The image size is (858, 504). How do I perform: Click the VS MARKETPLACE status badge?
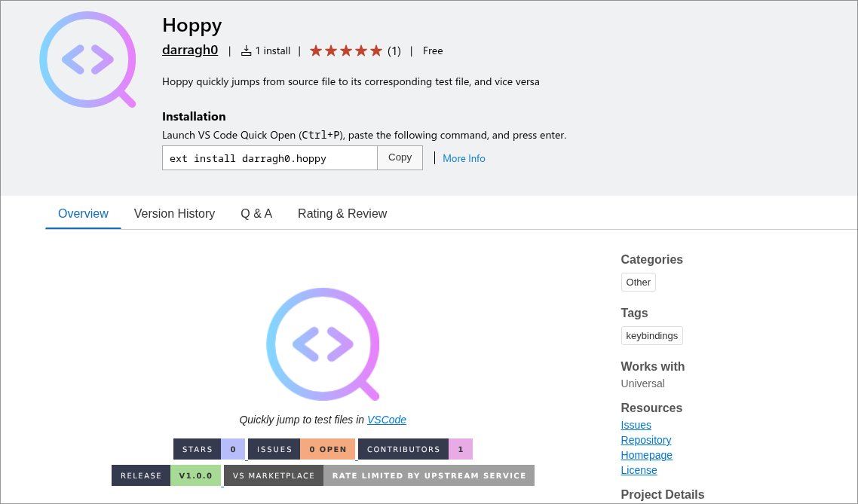point(273,475)
